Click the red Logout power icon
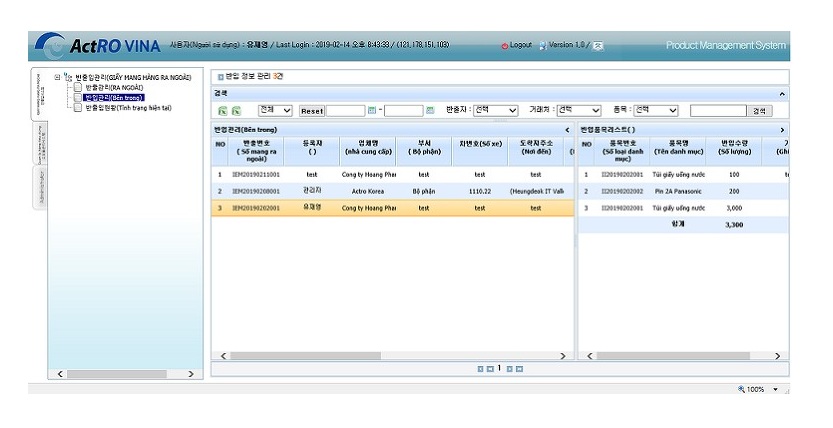The height and width of the screenshot is (428, 833). coord(505,46)
